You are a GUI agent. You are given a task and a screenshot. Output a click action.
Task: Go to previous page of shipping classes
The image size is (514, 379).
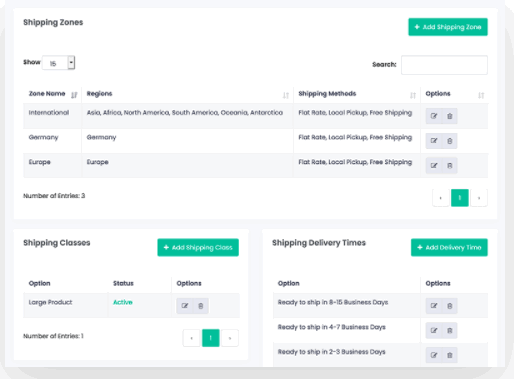(191, 338)
